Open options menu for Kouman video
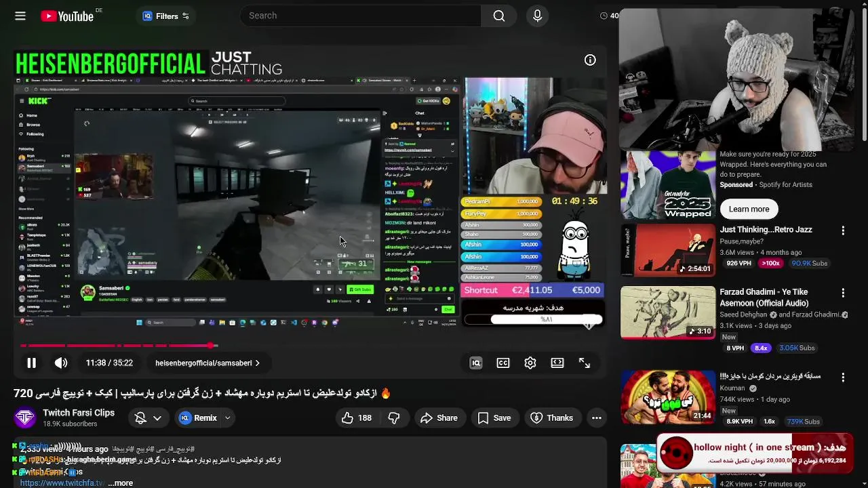Image resolution: width=868 pixels, height=488 pixels. [843, 377]
